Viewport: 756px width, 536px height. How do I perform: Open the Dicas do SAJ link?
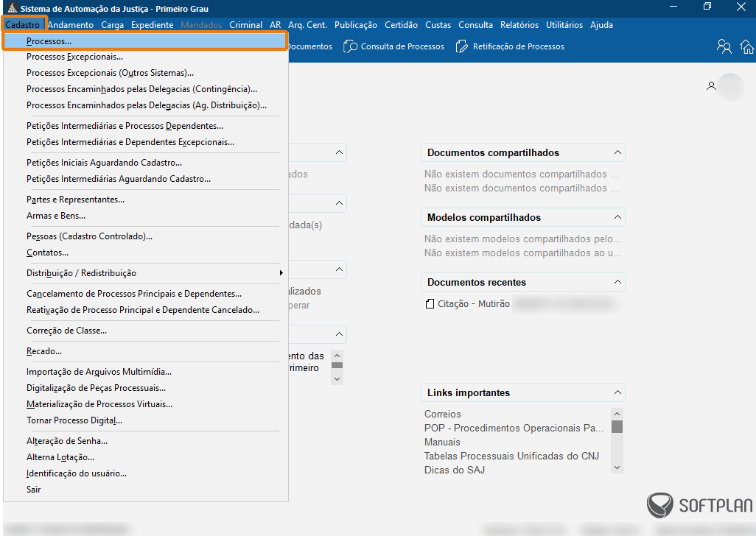[454, 470]
